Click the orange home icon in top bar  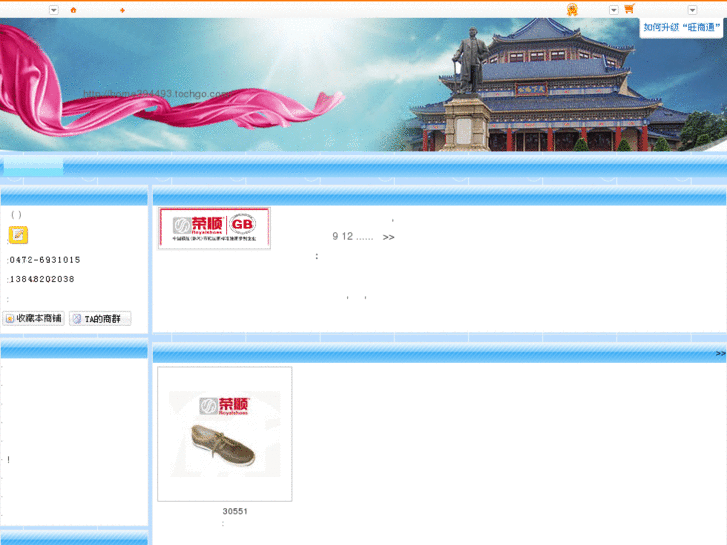click(73, 10)
